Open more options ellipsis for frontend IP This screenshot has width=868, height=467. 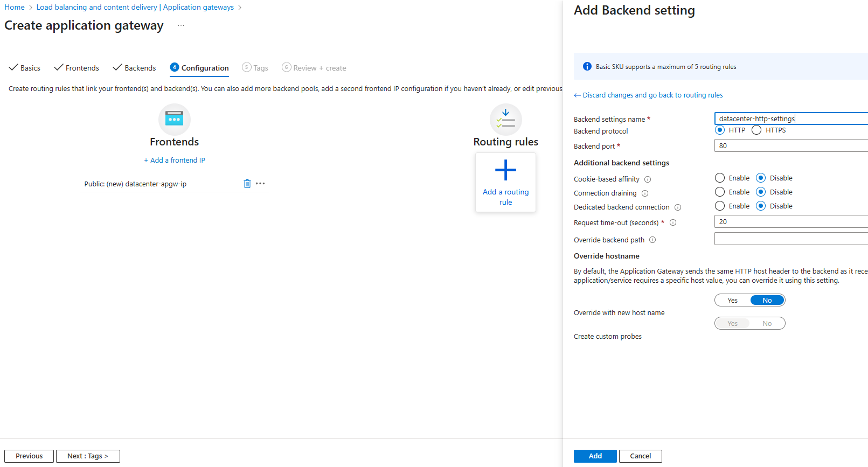pos(260,184)
